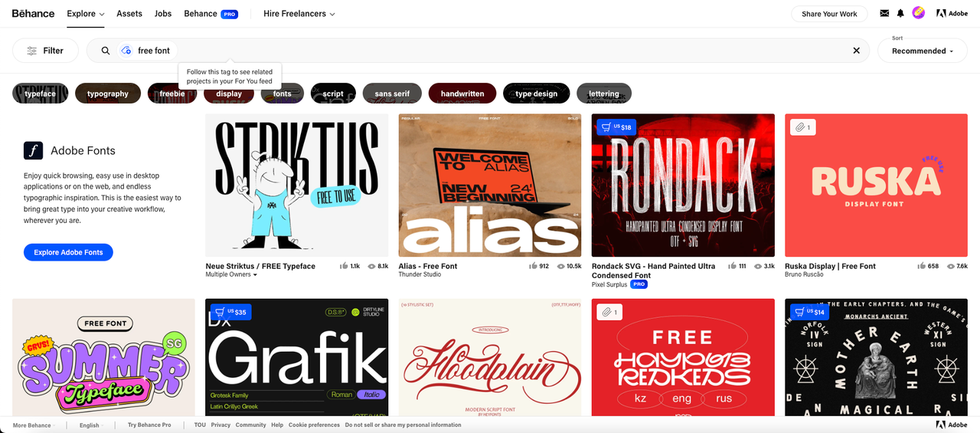Open the Recommended sort dropdown
Viewport: 980px width, 433px height.
(923, 51)
